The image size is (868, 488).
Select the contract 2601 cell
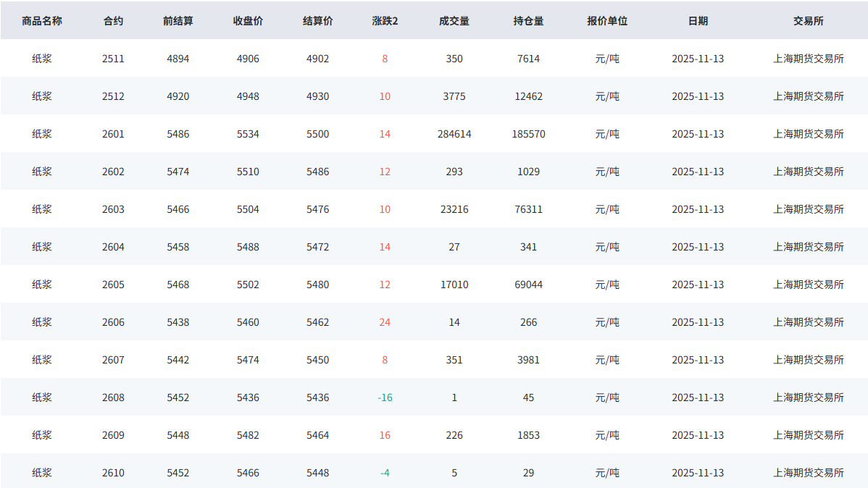pyautogui.click(x=113, y=134)
